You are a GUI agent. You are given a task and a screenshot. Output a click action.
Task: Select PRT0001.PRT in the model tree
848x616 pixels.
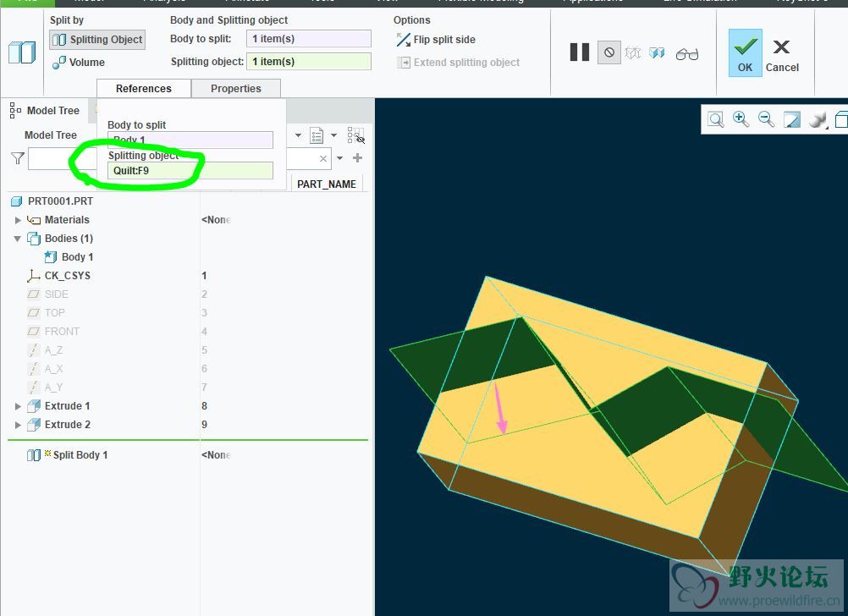click(61, 201)
